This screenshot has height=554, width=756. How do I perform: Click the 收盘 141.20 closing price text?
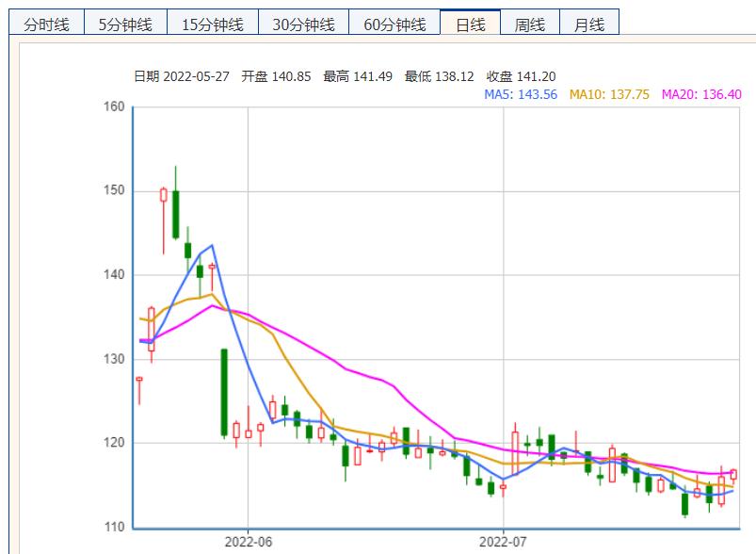521,76
